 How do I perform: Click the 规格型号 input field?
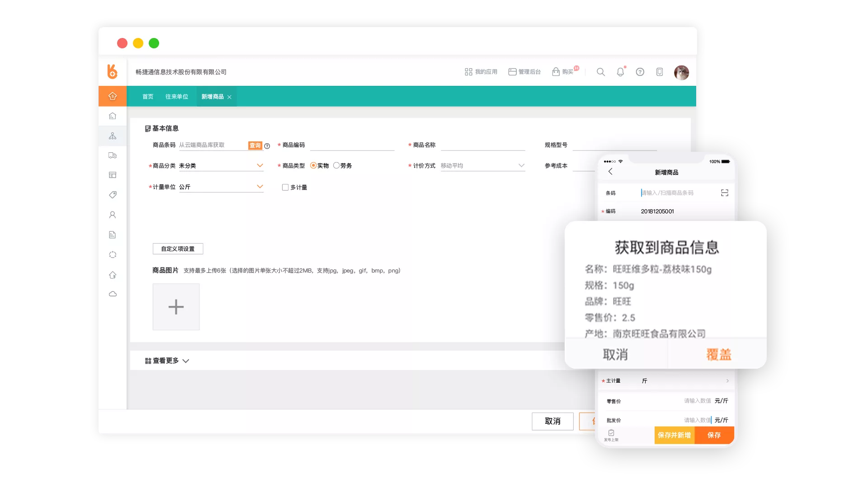tap(614, 145)
